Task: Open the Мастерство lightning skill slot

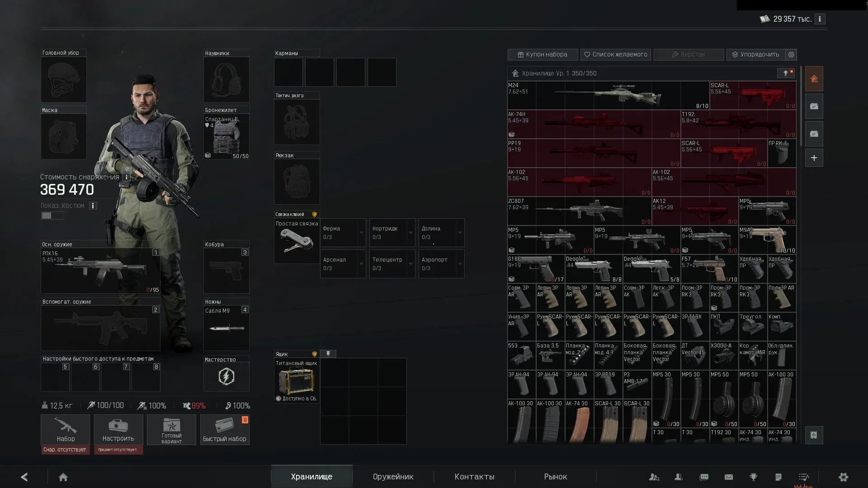Action: coord(226,376)
